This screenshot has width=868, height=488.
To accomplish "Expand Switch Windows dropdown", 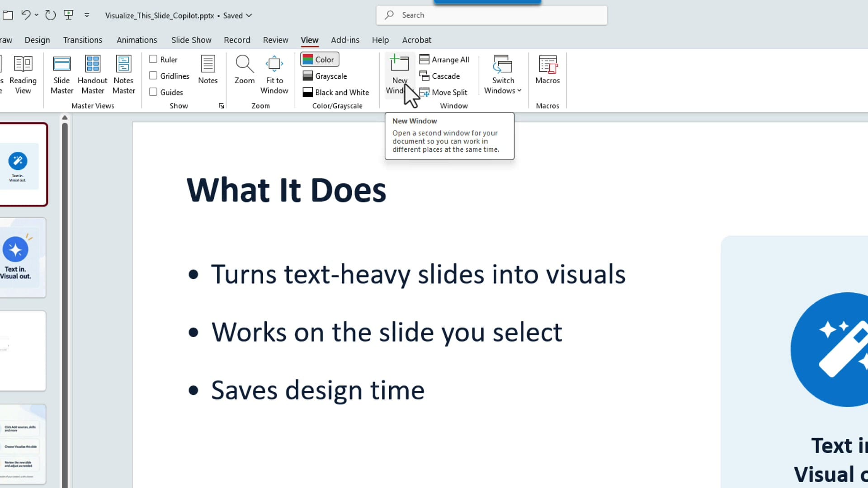I will click(x=503, y=75).
